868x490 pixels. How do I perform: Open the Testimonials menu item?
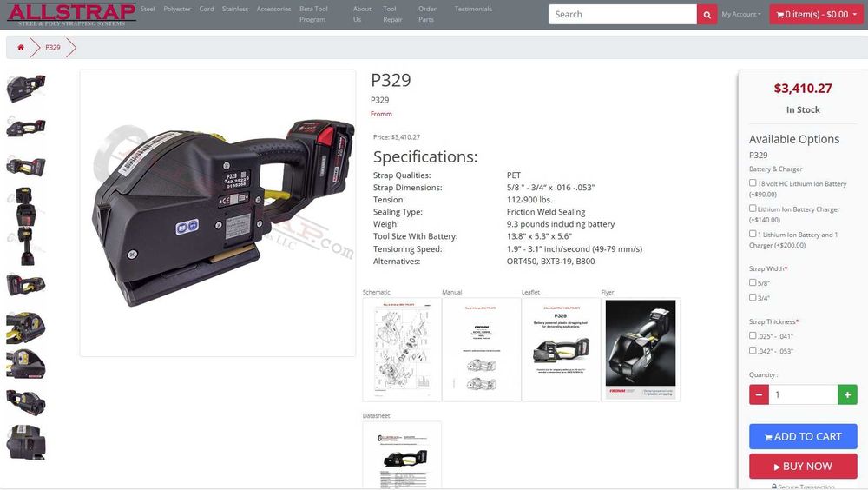coord(473,9)
